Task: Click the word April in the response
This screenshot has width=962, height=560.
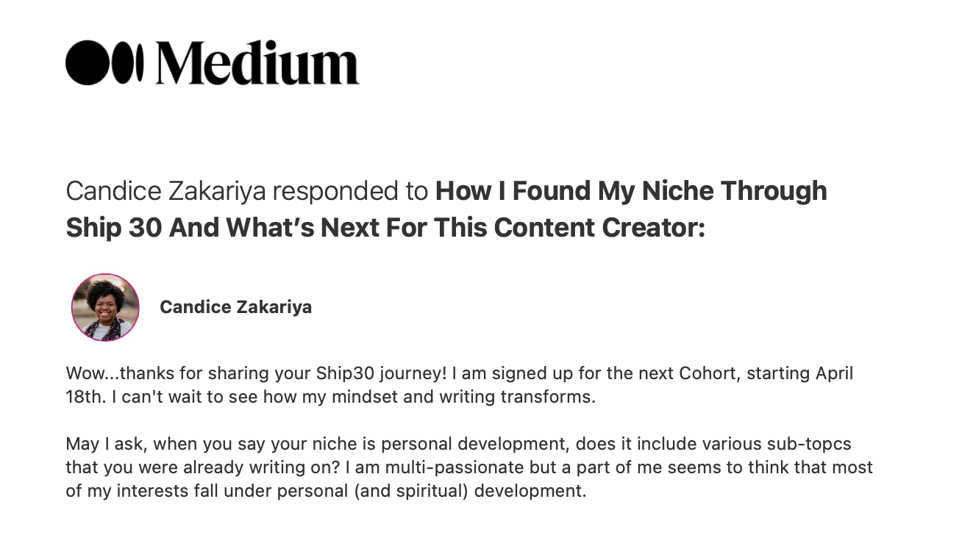Action: [834, 373]
